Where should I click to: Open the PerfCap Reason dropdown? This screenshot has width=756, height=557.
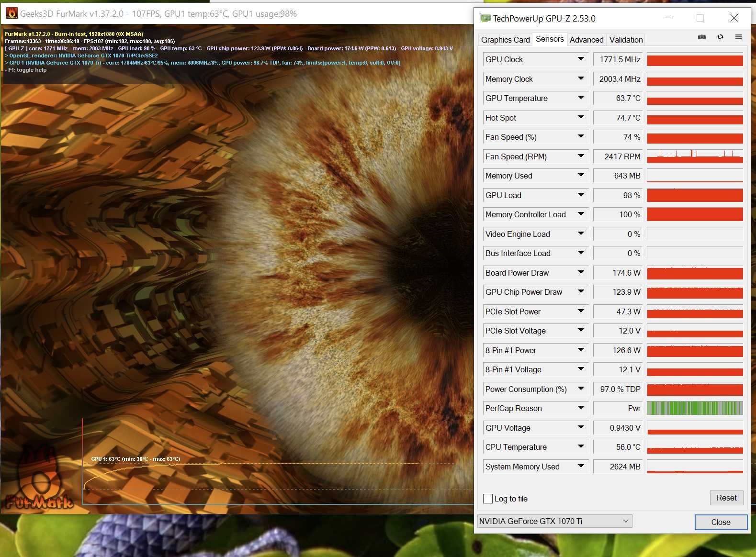coord(581,408)
